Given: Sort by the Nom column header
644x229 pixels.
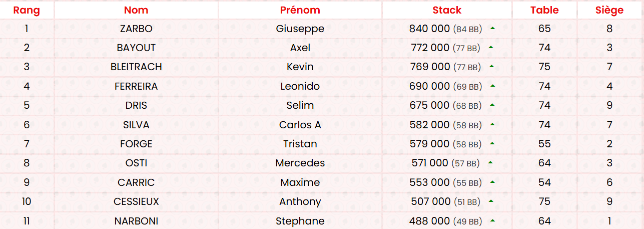Looking at the screenshot, I should click(136, 10).
